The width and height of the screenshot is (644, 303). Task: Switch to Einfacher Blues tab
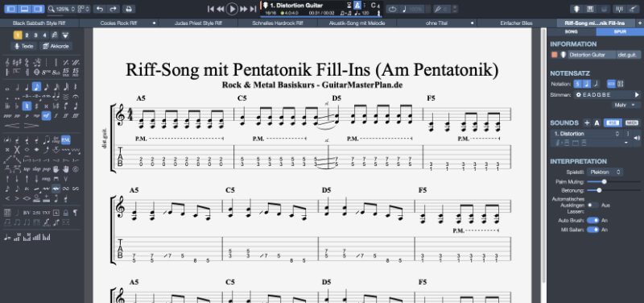click(x=516, y=23)
